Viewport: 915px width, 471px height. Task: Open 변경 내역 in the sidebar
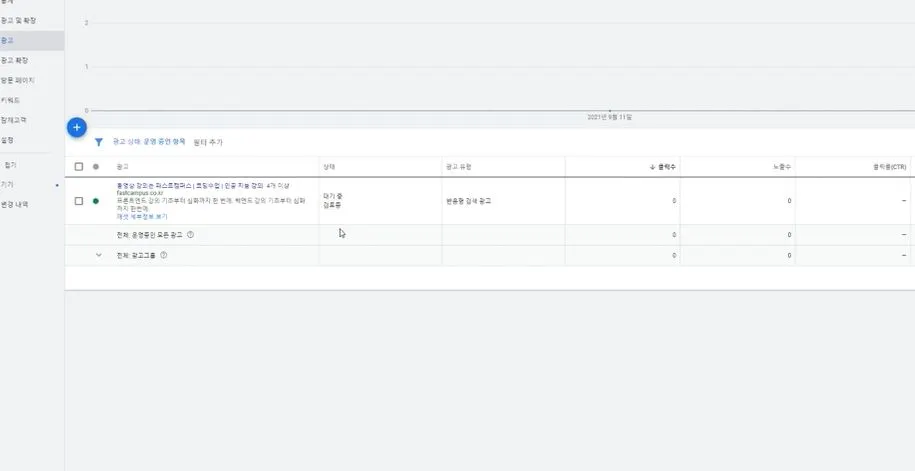pos(14,204)
